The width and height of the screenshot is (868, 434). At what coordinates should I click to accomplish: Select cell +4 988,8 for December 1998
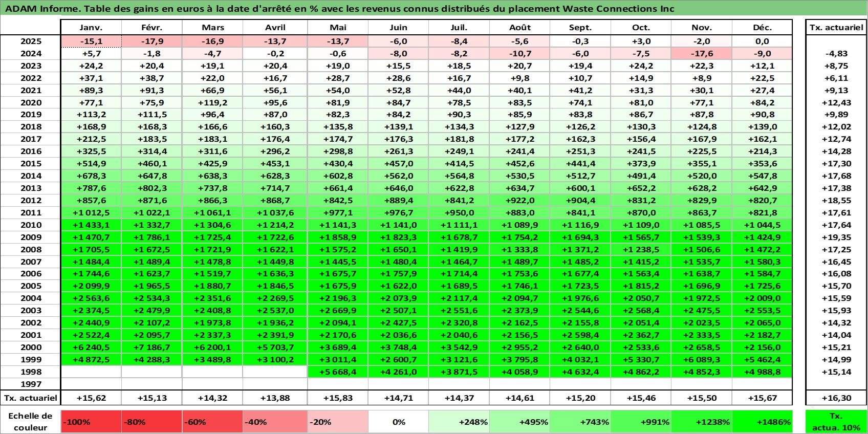(762, 372)
